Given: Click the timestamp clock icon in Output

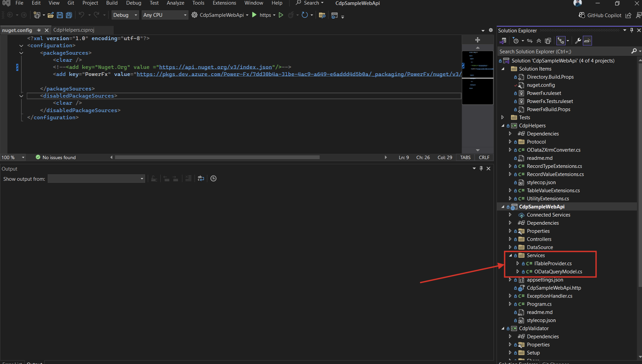Looking at the screenshot, I should point(213,179).
